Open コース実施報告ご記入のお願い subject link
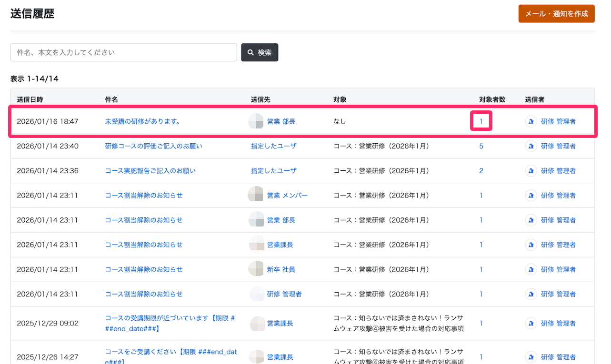The width and height of the screenshot is (611, 364). pyautogui.click(x=150, y=171)
